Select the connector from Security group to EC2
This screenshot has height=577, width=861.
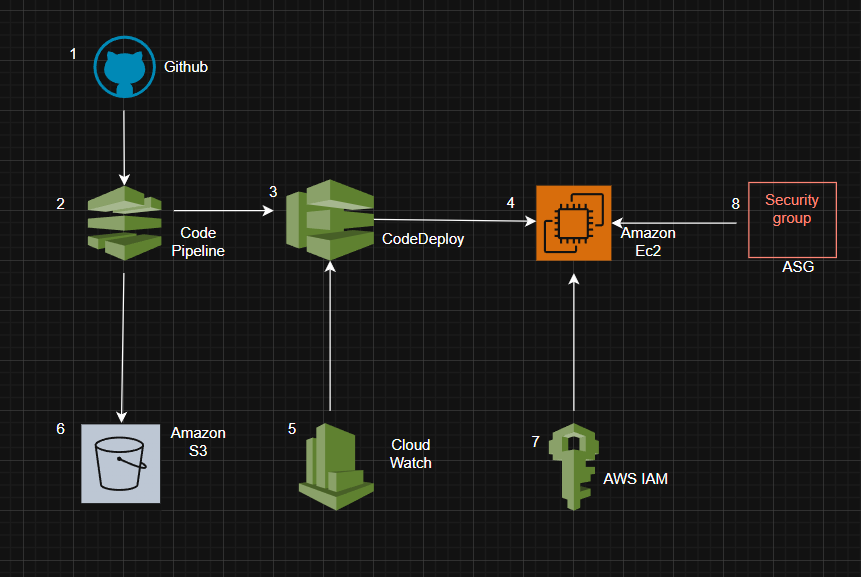[x=674, y=223]
